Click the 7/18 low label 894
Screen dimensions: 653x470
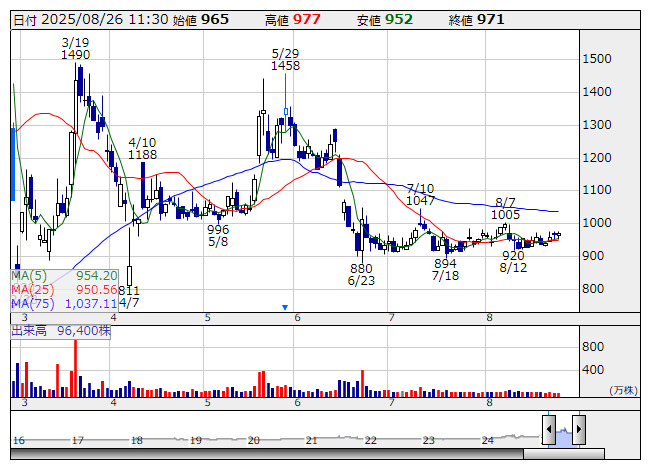(446, 263)
